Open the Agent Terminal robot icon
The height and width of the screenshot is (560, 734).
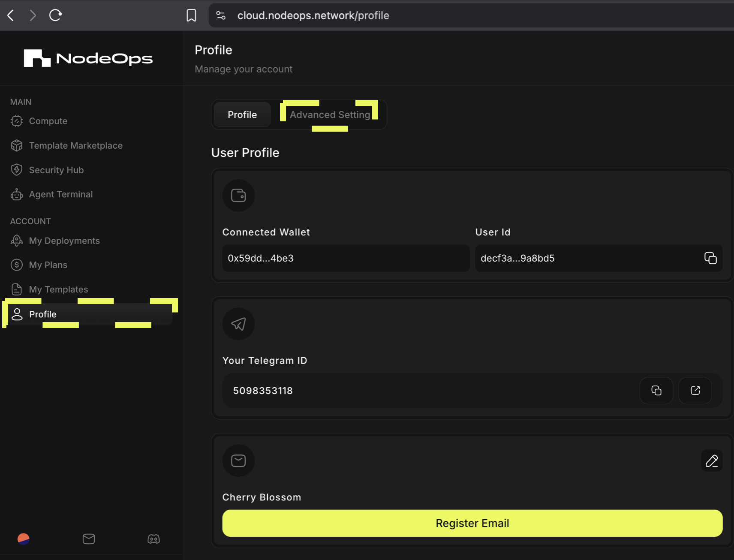point(16,194)
